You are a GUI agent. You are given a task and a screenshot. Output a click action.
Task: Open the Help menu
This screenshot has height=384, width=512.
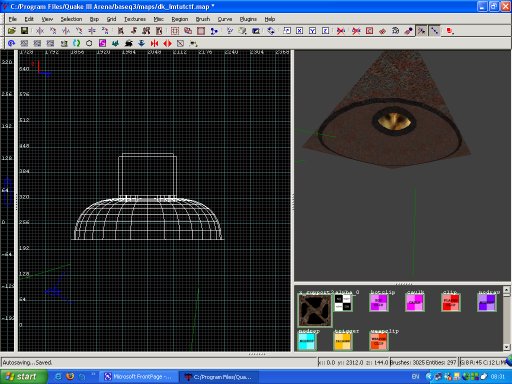(270, 19)
